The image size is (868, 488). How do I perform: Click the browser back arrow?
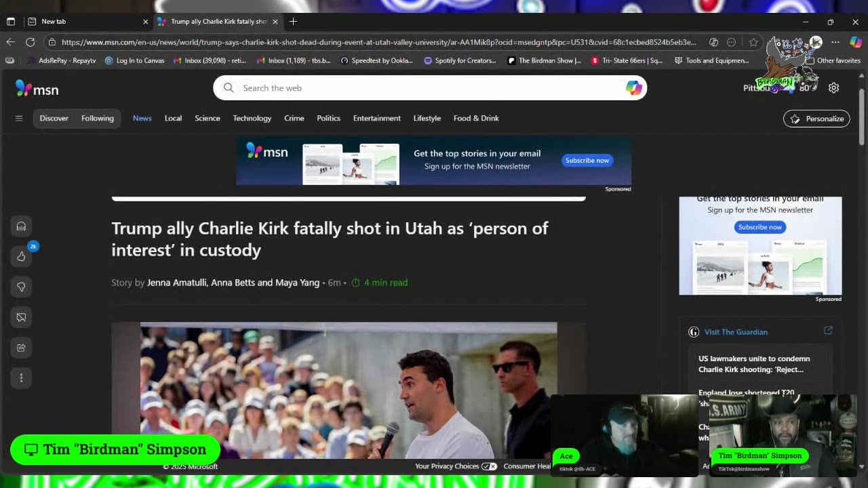click(10, 42)
